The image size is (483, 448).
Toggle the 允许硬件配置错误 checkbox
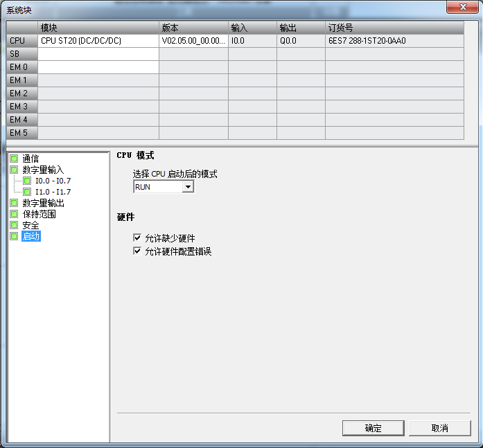point(137,251)
